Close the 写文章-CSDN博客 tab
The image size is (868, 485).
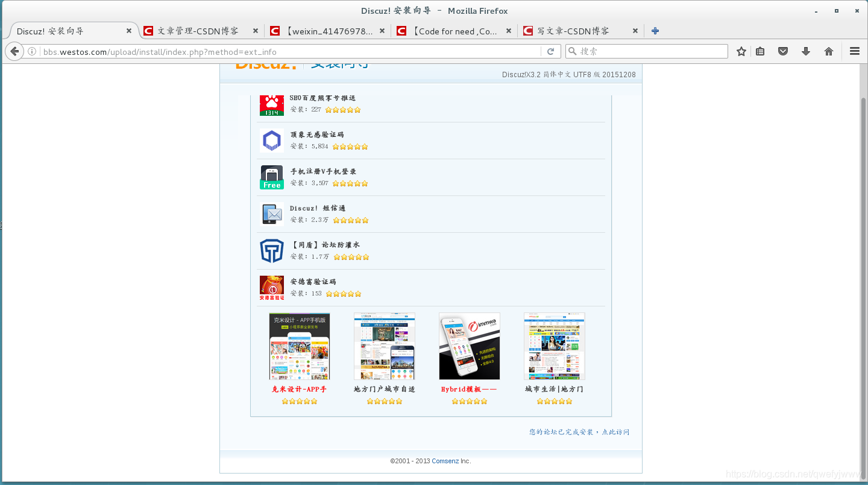[635, 31]
